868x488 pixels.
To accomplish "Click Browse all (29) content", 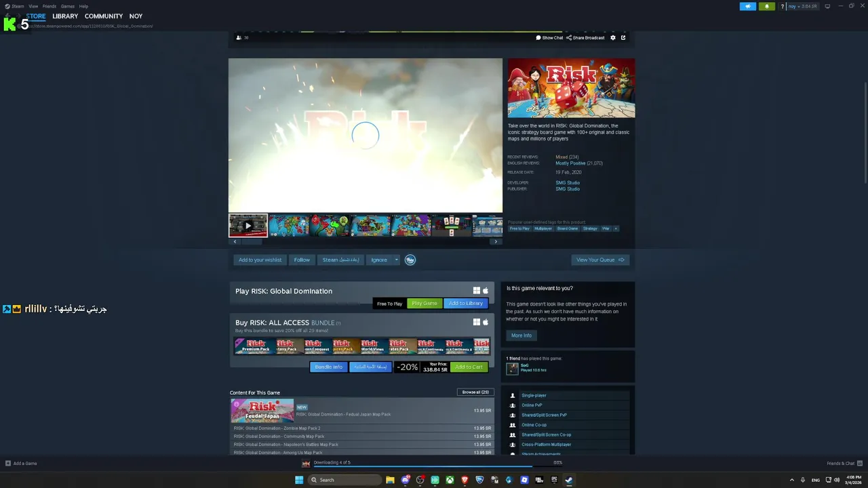I will click(x=475, y=392).
